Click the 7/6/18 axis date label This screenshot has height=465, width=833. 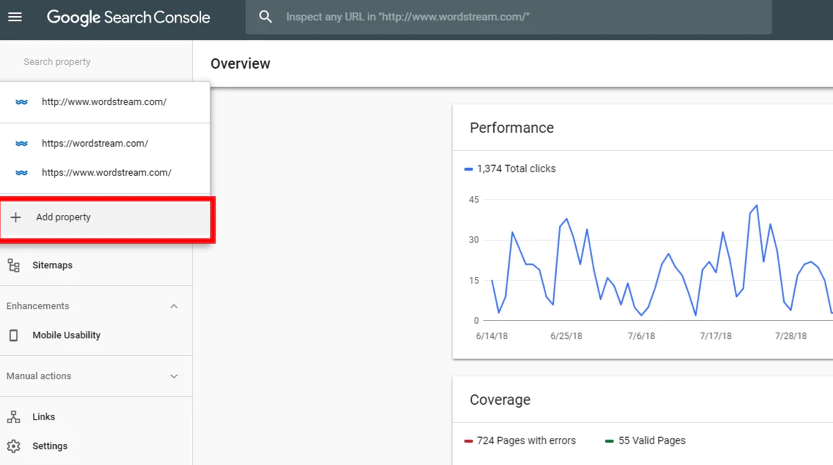pos(641,336)
